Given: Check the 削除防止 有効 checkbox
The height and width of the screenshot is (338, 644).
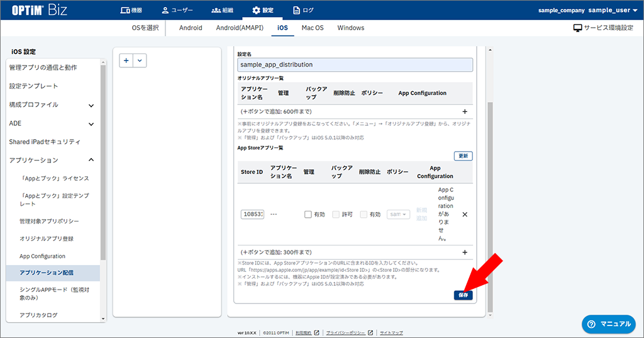Looking at the screenshot, I should click(x=364, y=215).
